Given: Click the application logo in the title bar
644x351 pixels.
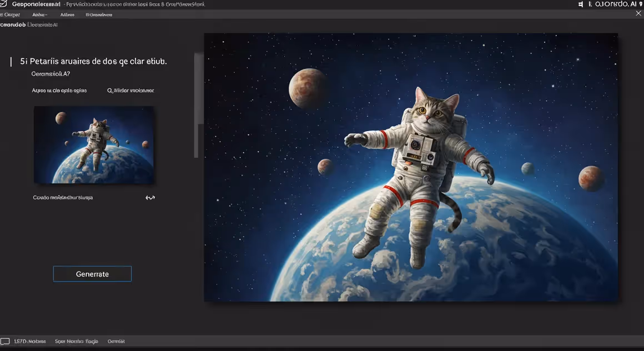Looking at the screenshot, I should click(x=4, y=3).
